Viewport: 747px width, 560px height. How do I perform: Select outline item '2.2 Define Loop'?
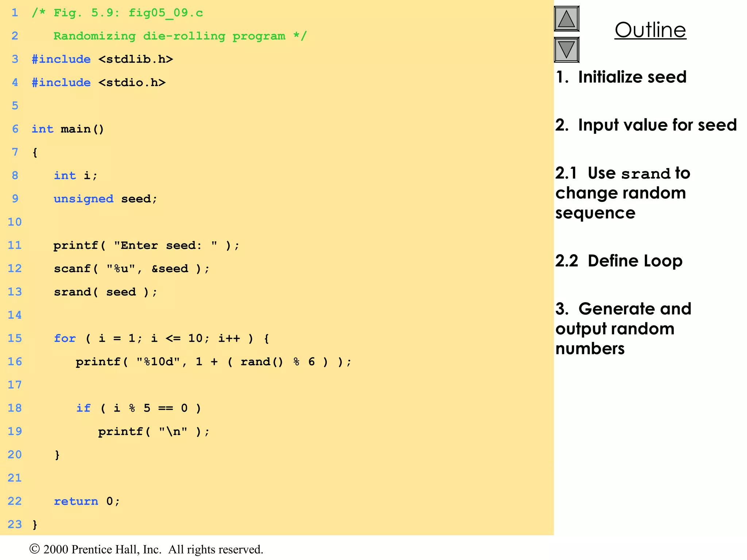[619, 261]
